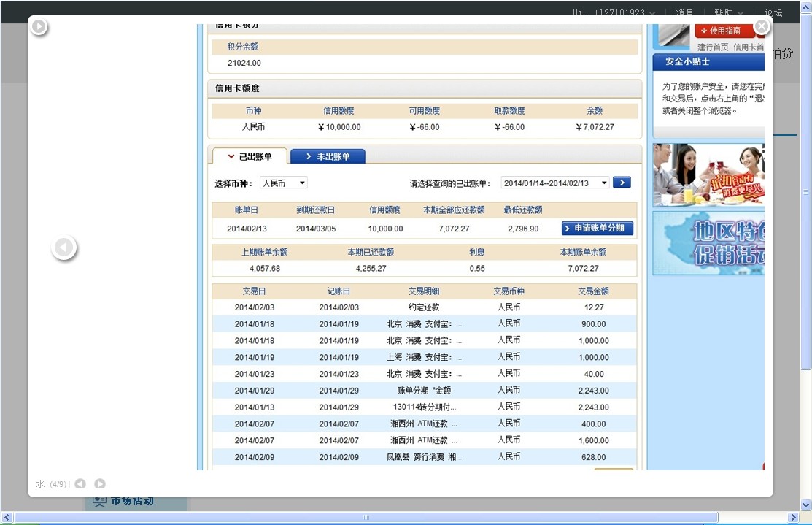Open the statement period dropdown 2014/01/14--2014/02/13
The width and height of the screenshot is (812, 525).
(555, 183)
